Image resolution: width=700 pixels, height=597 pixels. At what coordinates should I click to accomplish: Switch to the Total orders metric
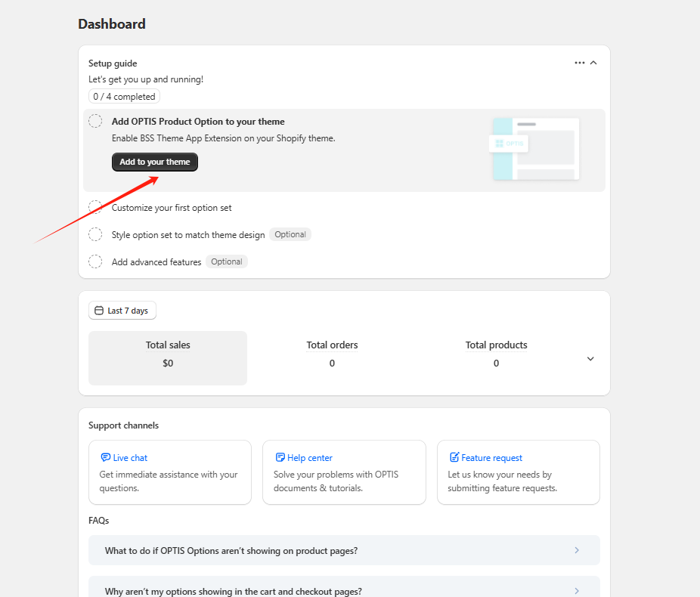pyautogui.click(x=332, y=354)
